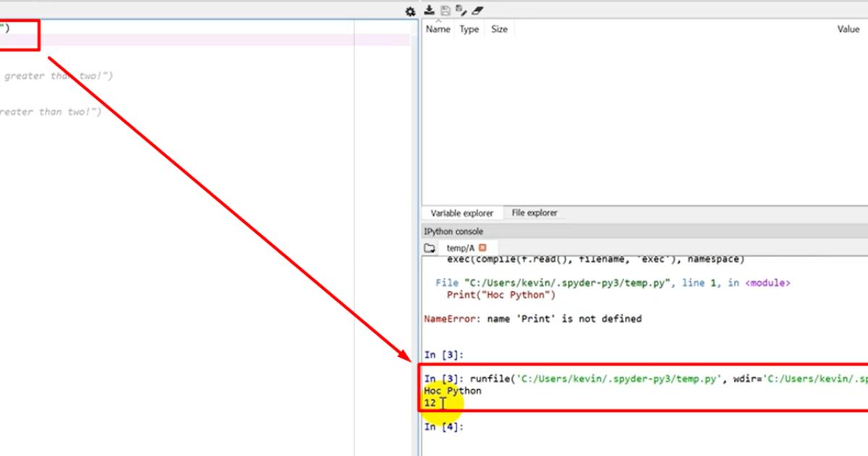Image resolution: width=868 pixels, height=456 pixels.
Task: Import data using the download icon
Action: (x=428, y=11)
